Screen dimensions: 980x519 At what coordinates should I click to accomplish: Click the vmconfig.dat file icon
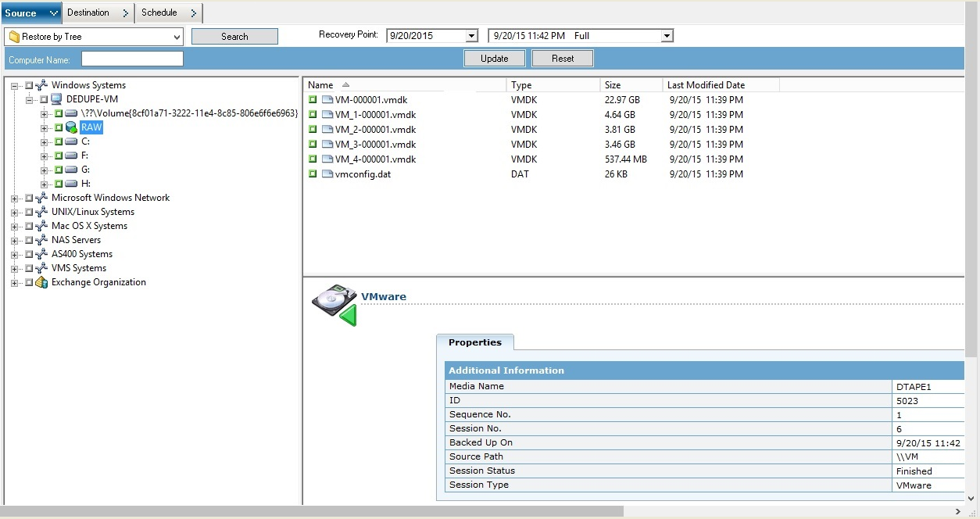click(x=327, y=174)
